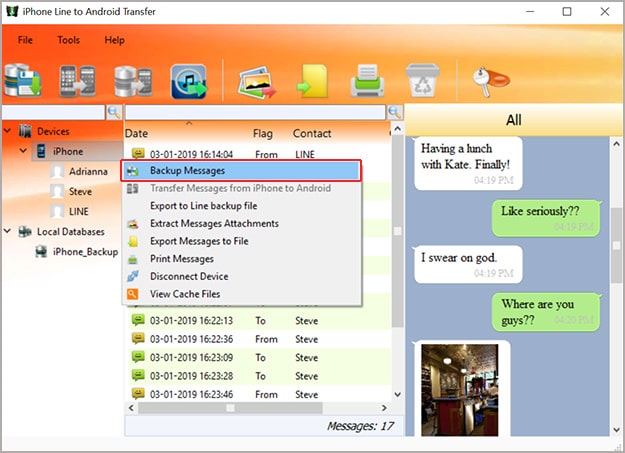The width and height of the screenshot is (625, 453).
Task: Open the Tools menu
Action: [x=68, y=40]
